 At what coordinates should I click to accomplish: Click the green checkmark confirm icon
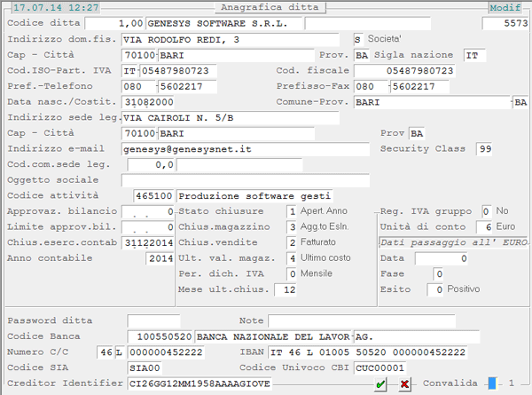click(x=380, y=383)
